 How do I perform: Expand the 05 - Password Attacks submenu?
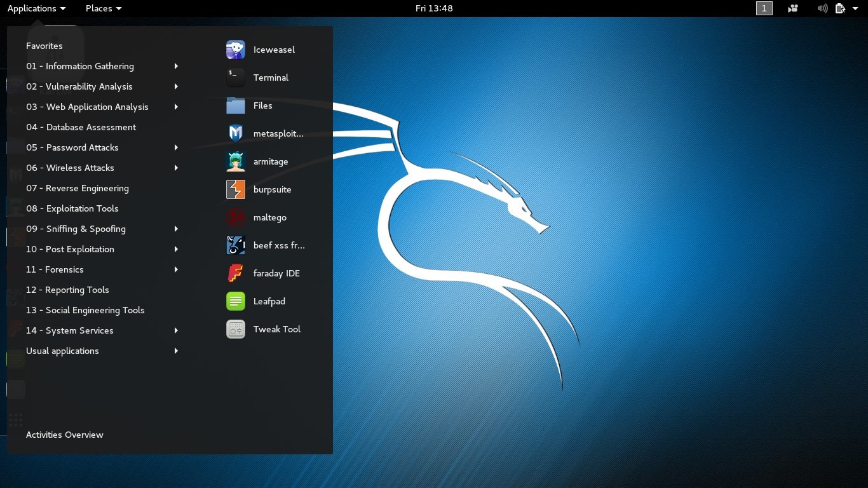(x=72, y=147)
